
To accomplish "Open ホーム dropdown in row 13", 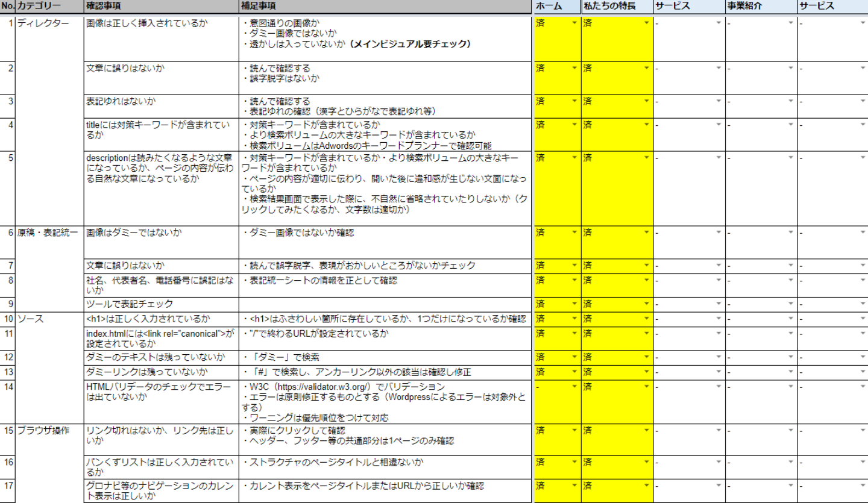I will point(574,372).
